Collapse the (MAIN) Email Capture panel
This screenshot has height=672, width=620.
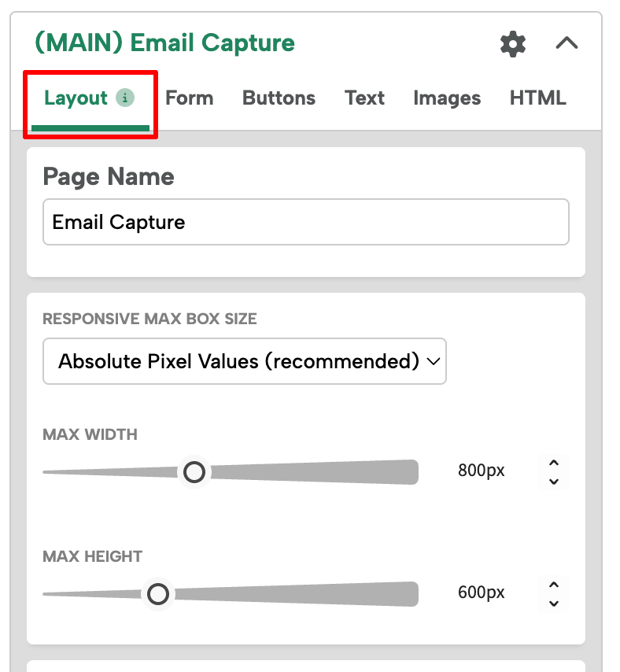click(x=566, y=44)
